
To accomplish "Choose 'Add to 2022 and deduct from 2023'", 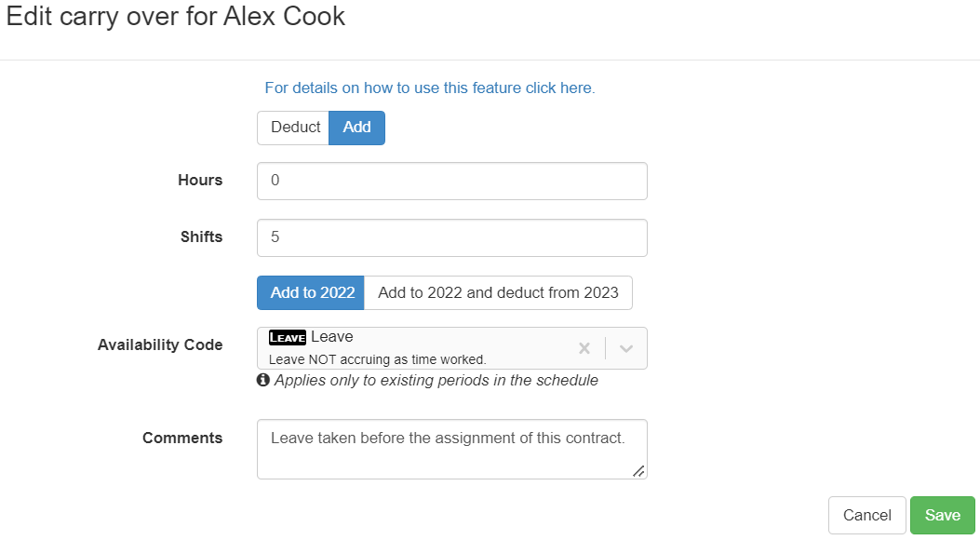I will [x=498, y=292].
